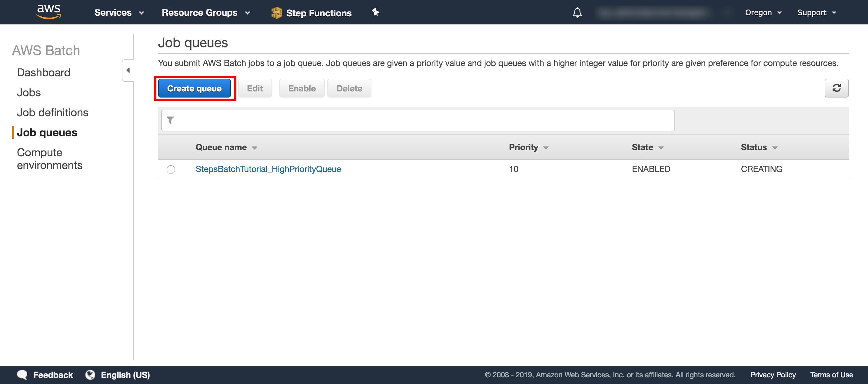Open Compute environments in the sidebar
Image resolution: width=868 pixels, height=384 pixels.
49,159
